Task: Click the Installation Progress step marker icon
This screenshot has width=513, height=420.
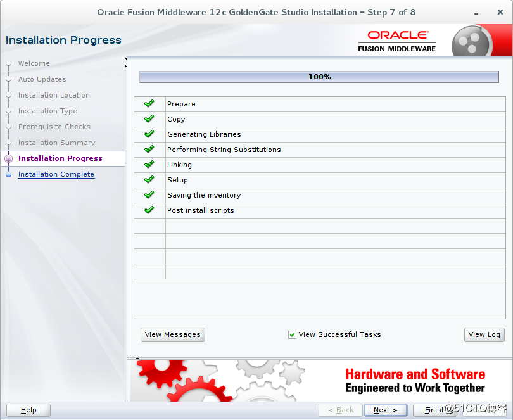Action: pyautogui.click(x=8, y=159)
